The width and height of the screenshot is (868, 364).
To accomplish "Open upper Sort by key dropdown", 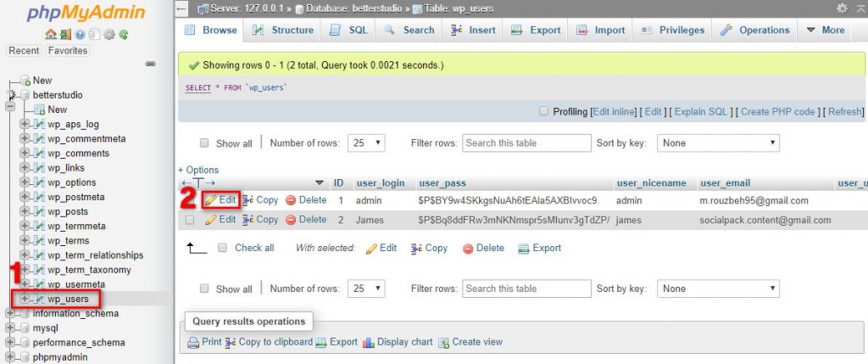I will pyautogui.click(x=718, y=143).
